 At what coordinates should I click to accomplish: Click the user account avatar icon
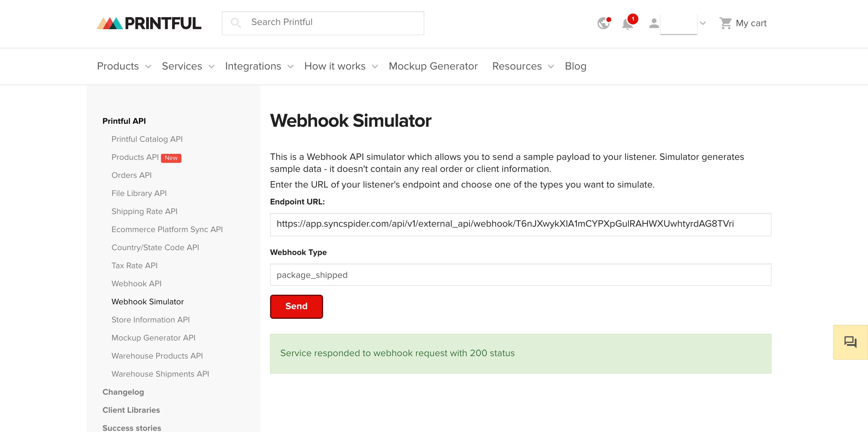[654, 23]
